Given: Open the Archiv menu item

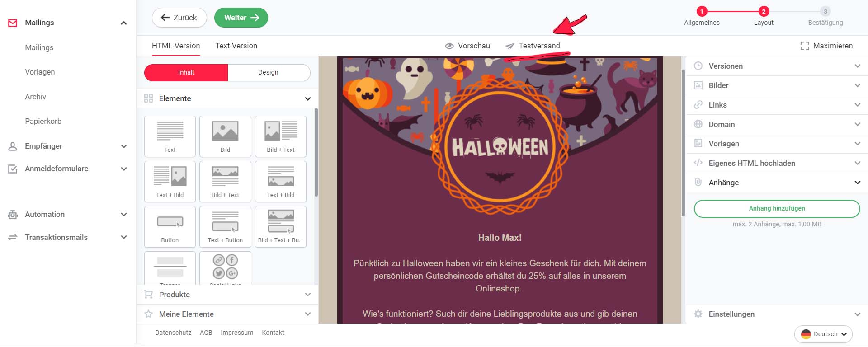Looking at the screenshot, I should click(x=36, y=97).
